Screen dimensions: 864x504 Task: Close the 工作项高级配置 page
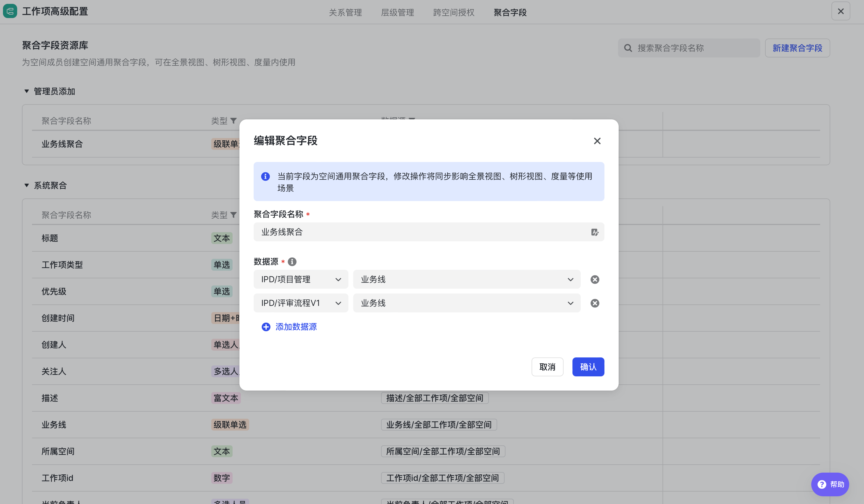tap(840, 11)
